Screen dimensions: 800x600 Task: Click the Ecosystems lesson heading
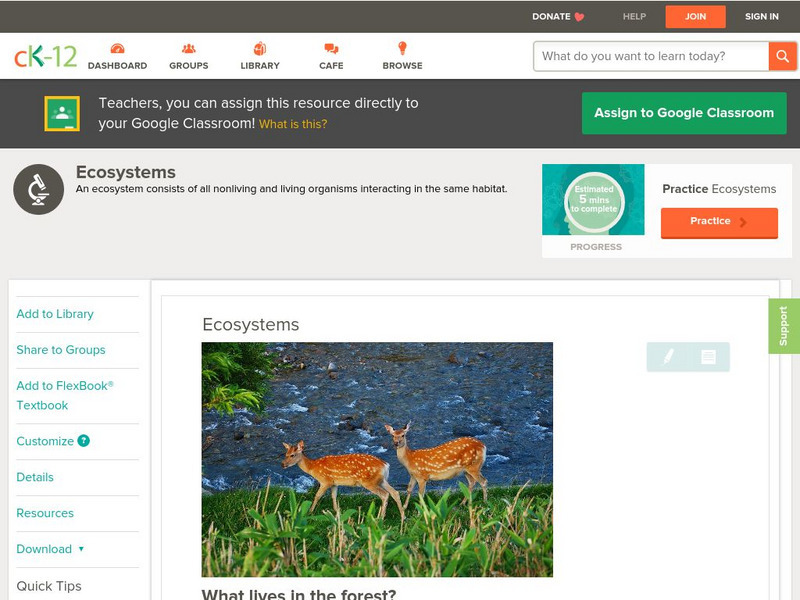(251, 324)
